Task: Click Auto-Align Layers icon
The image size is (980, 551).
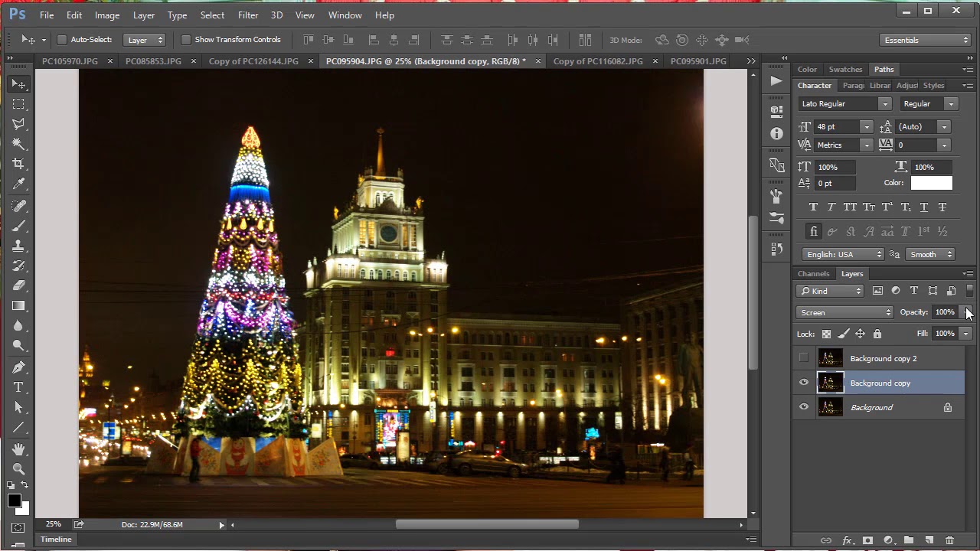Action: tap(585, 40)
